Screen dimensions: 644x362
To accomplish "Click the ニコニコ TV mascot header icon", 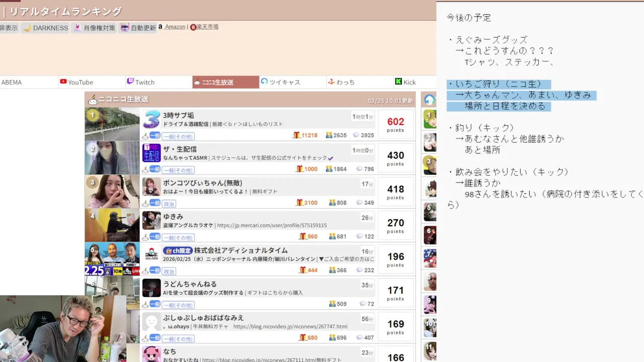I will (x=93, y=100).
